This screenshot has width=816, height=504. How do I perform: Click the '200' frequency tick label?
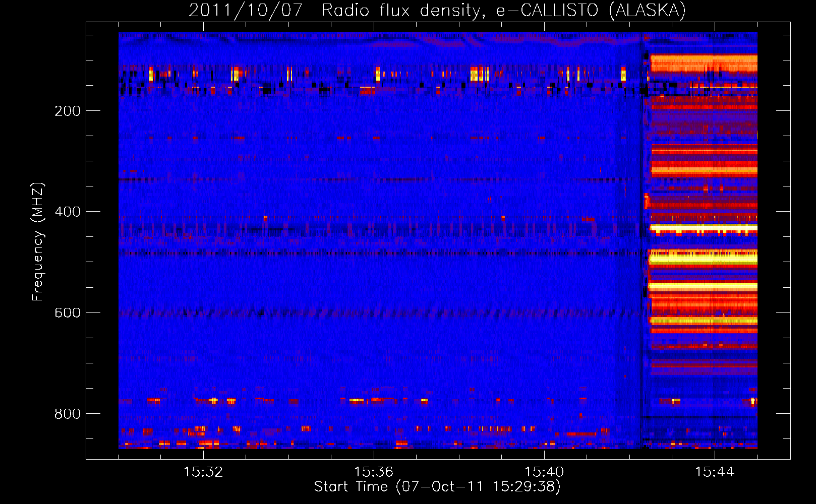[x=68, y=111]
